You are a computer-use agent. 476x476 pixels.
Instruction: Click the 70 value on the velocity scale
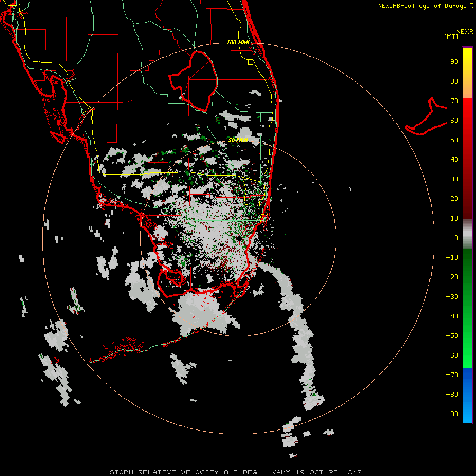pos(454,101)
